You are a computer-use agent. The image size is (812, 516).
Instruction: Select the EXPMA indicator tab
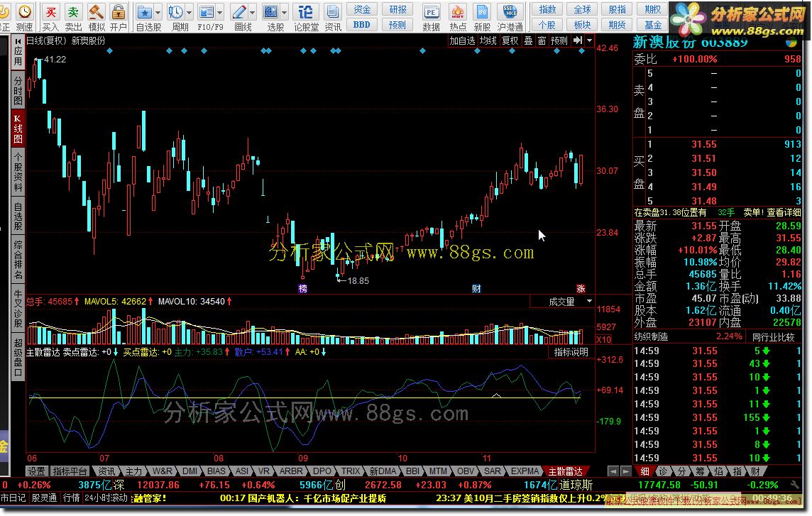pyautogui.click(x=525, y=471)
